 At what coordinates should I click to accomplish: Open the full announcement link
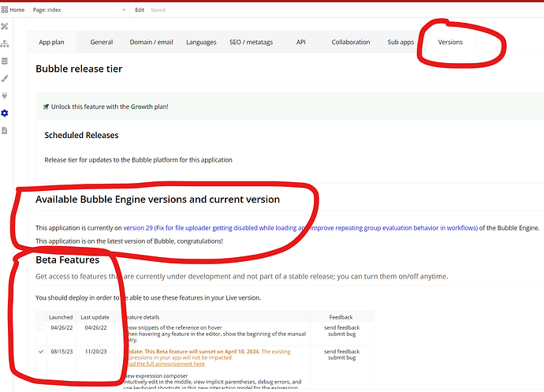tap(166, 364)
